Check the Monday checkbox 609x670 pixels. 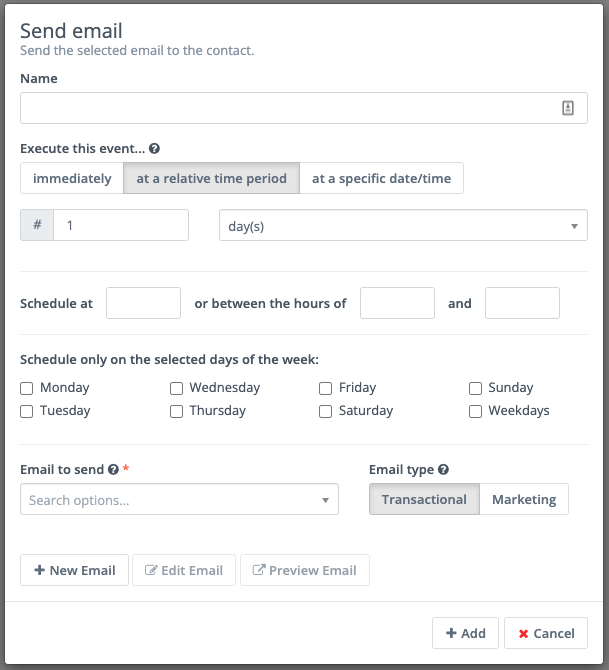(x=27, y=388)
